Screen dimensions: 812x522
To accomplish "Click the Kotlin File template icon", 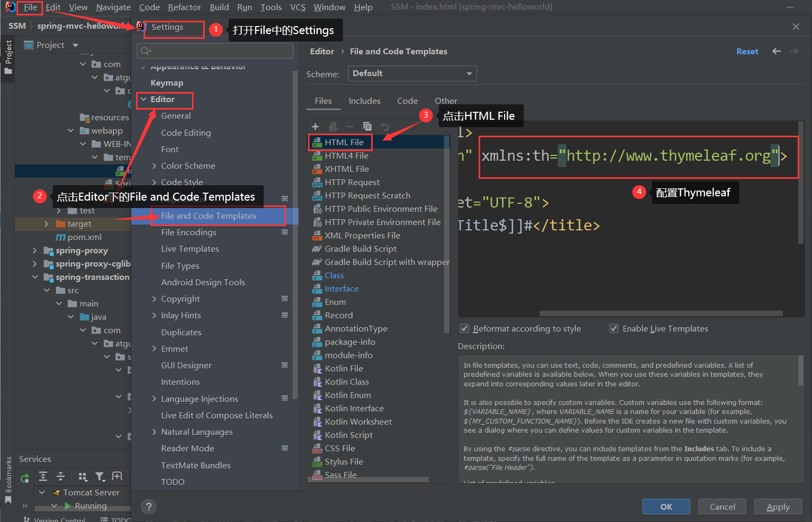I will click(x=317, y=368).
